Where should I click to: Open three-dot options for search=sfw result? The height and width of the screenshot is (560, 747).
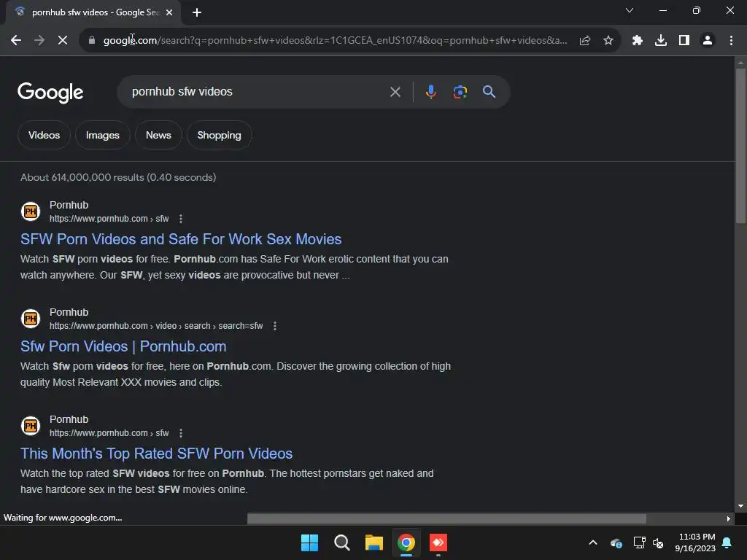pos(275,326)
